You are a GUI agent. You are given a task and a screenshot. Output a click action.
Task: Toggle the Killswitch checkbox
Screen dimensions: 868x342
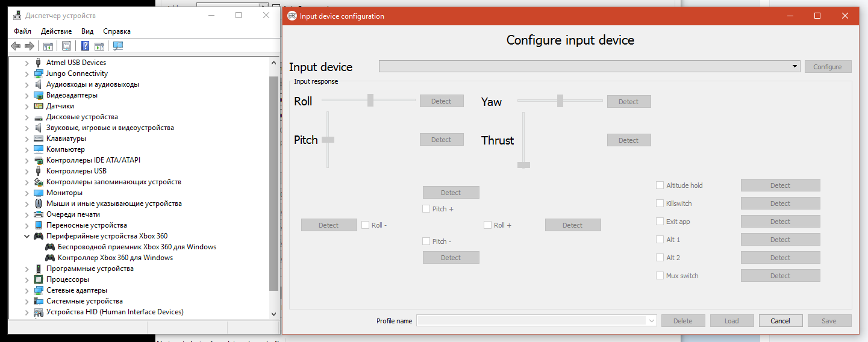[x=660, y=204]
